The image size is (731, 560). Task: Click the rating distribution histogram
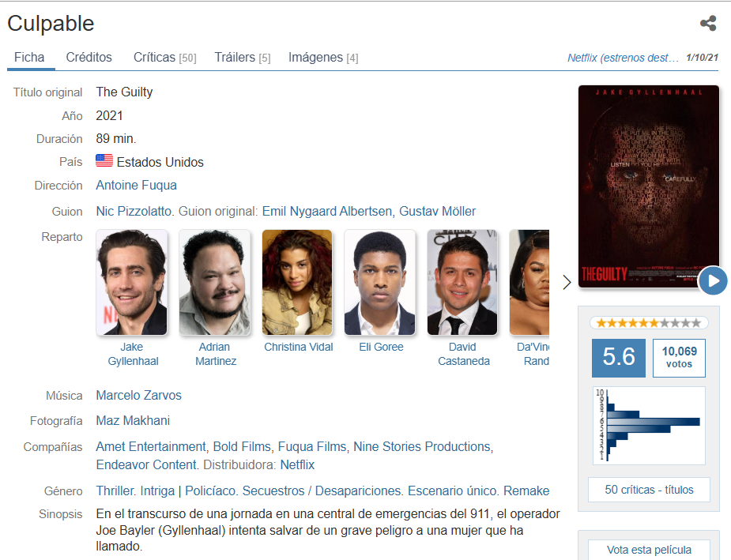649,425
